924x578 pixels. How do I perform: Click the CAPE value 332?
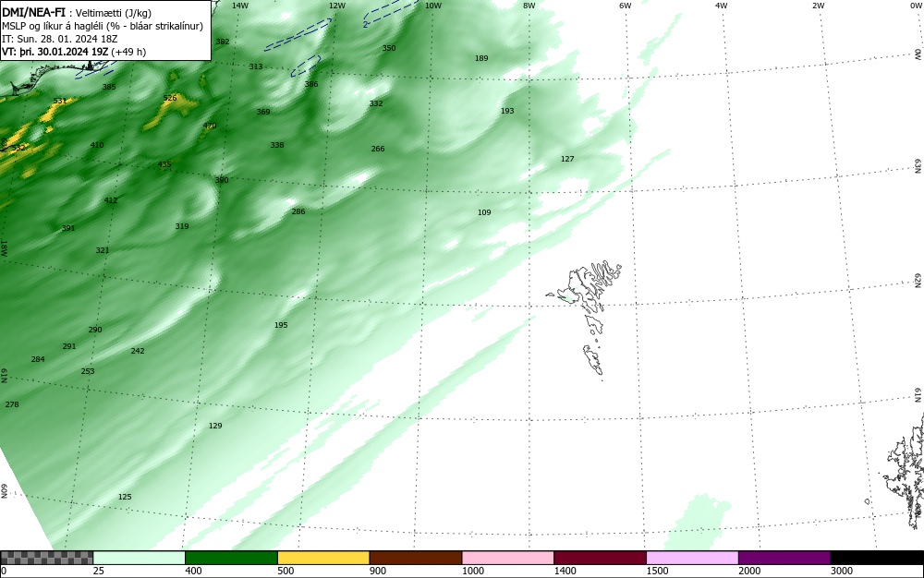click(x=376, y=103)
